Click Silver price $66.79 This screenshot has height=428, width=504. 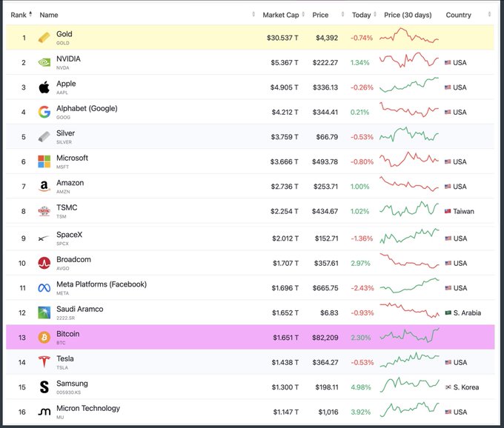tap(327, 137)
